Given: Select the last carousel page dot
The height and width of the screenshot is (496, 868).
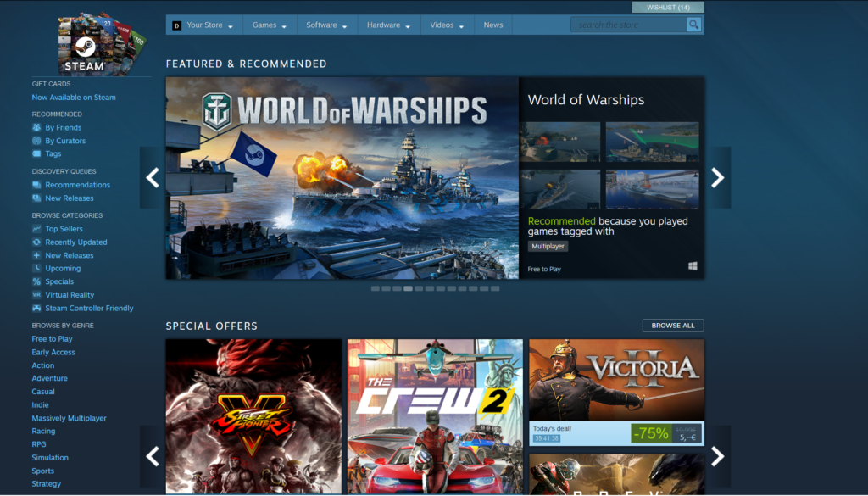Looking at the screenshot, I should point(495,288).
